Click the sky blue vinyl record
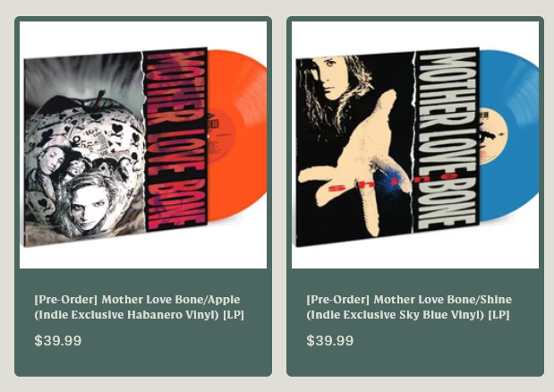 [509, 136]
